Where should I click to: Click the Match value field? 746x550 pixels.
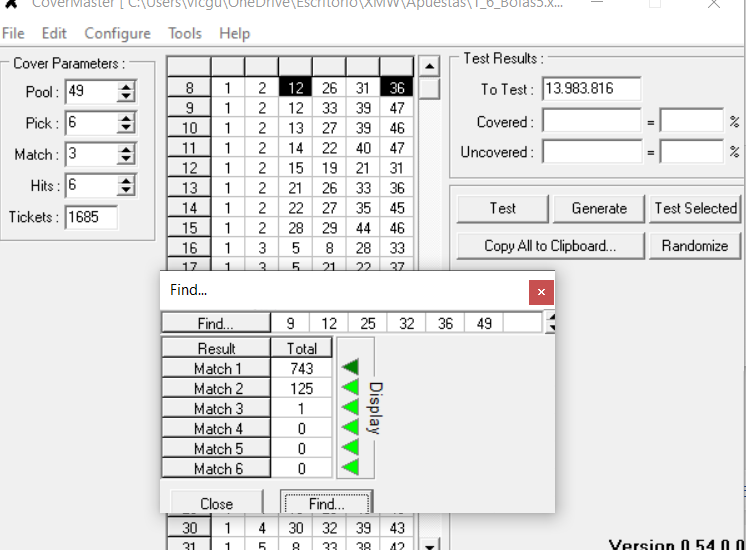click(x=91, y=154)
